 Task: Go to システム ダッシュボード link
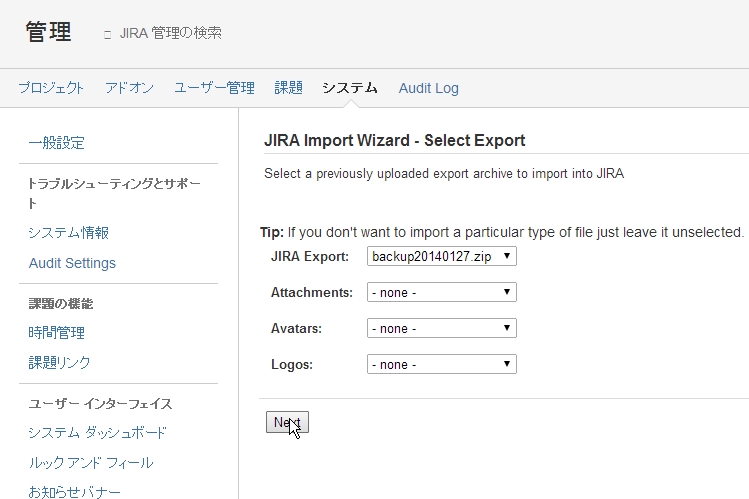pos(97,433)
